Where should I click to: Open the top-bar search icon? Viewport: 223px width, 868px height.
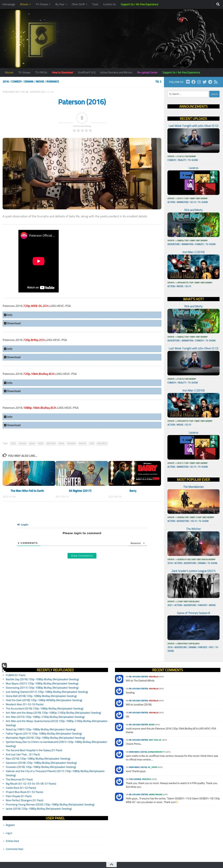click(x=218, y=4)
